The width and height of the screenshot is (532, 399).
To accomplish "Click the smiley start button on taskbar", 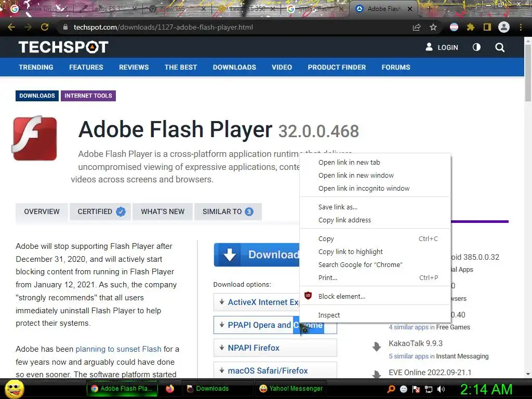I will point(15,389).
